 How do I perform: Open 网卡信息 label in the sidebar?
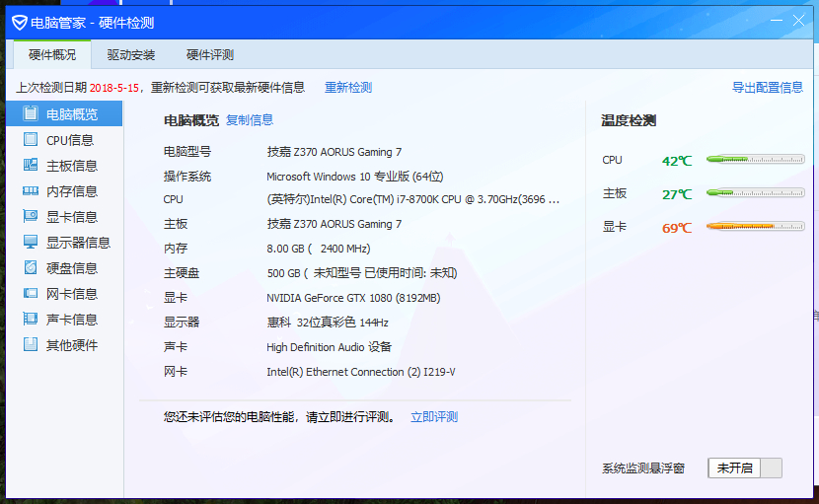coord(72,294)
